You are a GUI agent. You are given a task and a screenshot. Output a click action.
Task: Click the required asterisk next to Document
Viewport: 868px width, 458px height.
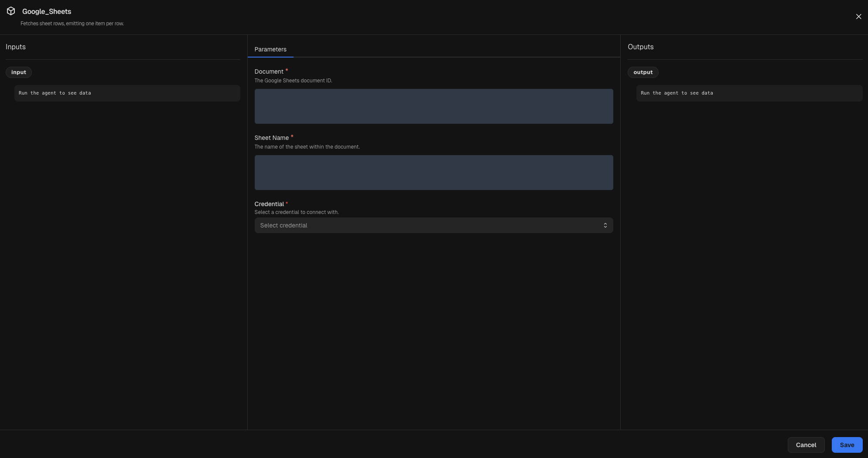[287, 70]
